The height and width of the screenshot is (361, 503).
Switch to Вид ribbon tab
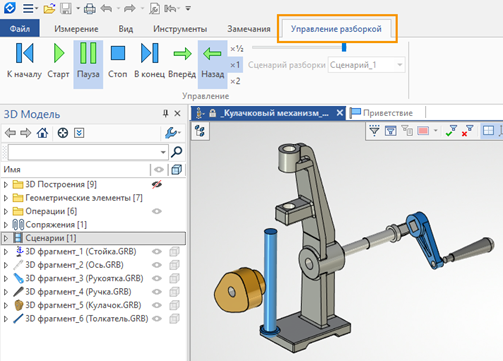tap(126, 29)
